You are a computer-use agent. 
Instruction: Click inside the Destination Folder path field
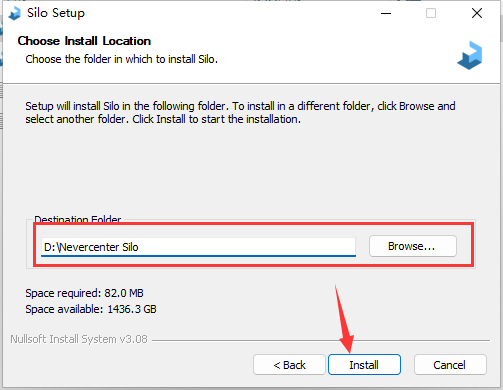tap(198, 247)
